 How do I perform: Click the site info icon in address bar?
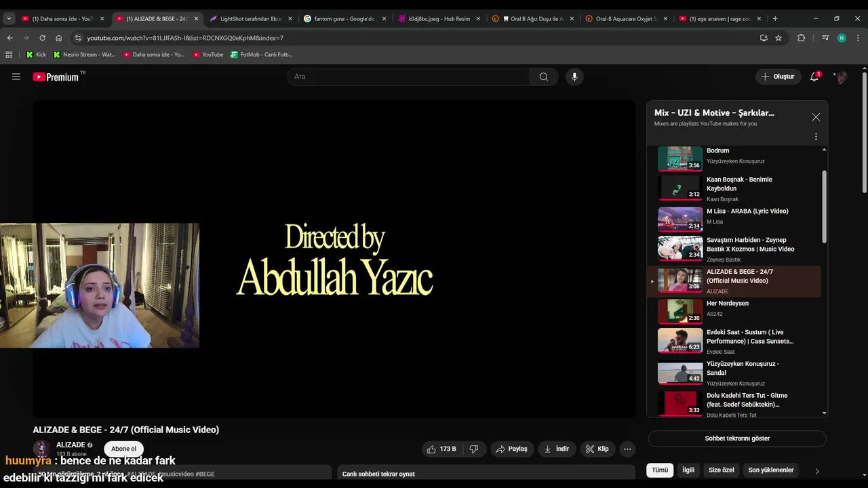(x=78, y=38)
